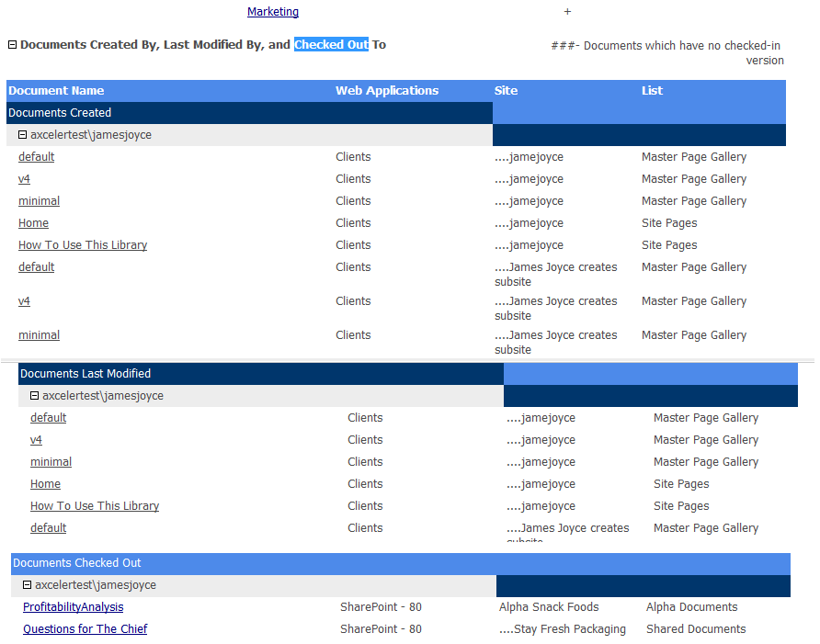Click the highlighted "Checked Out" text

click(x=331, y=43)
